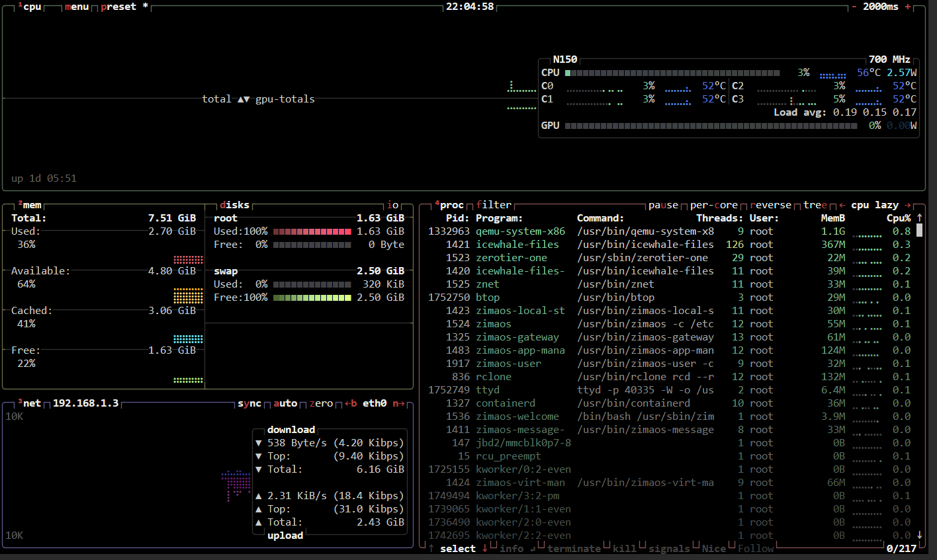Click the down arrow beside select
The height and width of the screenshot is (560, 937).
tap(484, 548)
